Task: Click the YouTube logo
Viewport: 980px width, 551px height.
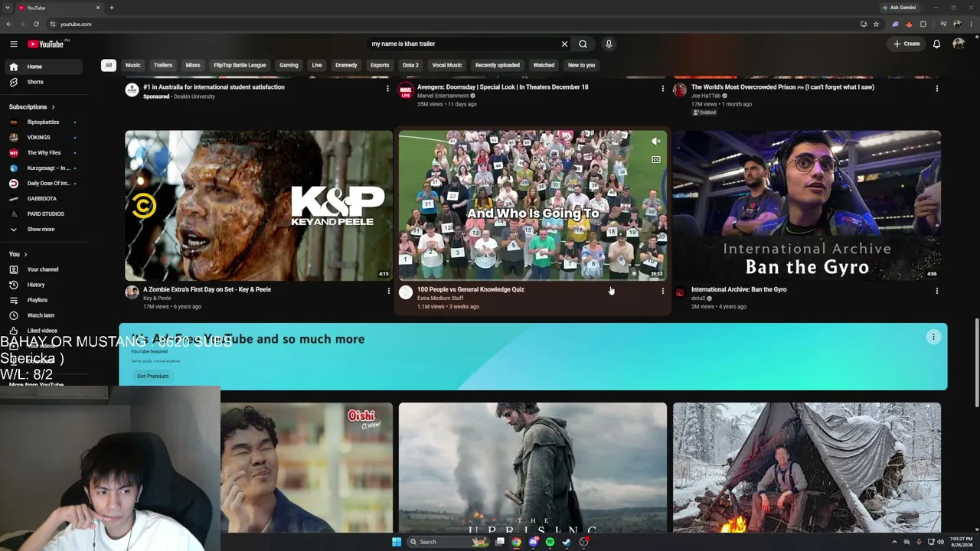Action: tap(47, 44)
